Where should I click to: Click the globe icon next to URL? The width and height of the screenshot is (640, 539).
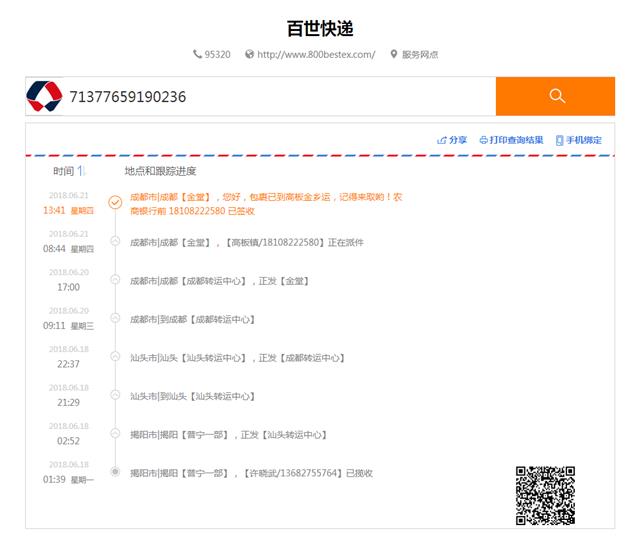(249, 54)
